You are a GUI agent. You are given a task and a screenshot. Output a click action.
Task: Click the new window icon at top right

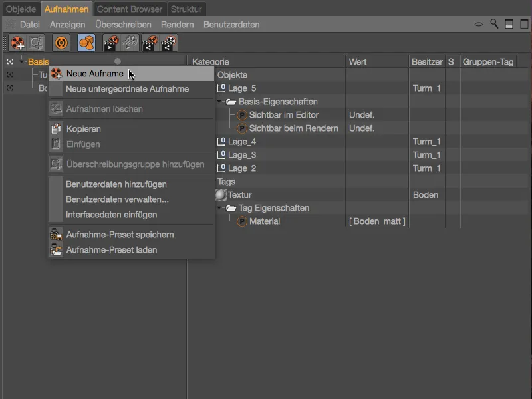click(524, 24)
